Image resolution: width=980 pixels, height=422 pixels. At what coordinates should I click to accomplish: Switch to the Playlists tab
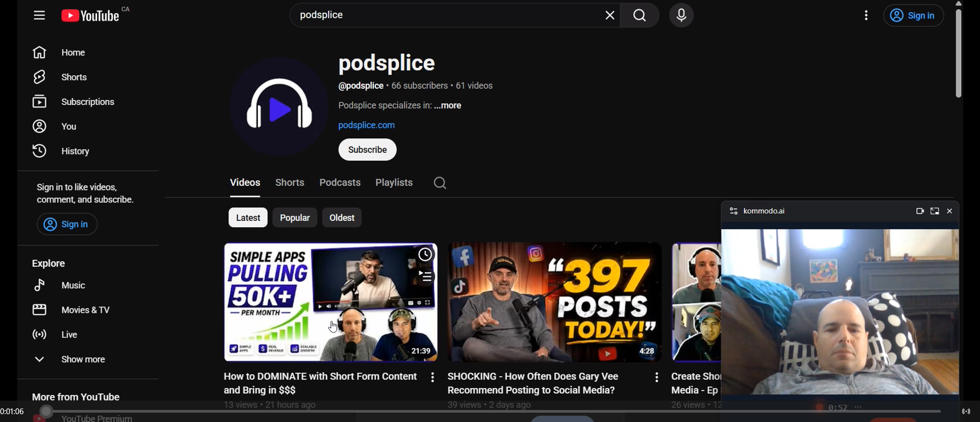pos(395,183)
